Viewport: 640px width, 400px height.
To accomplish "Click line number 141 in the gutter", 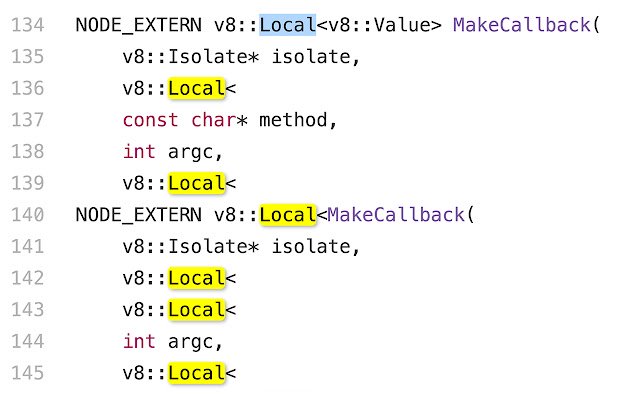I will tap(27, 246).
